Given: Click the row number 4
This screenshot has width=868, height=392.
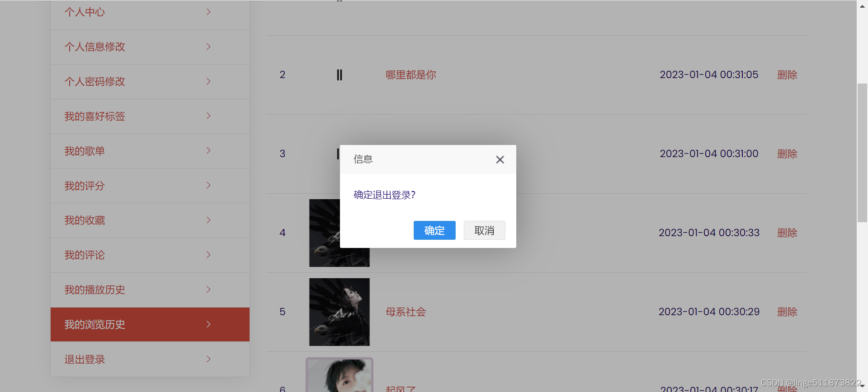Looking at the screenshot, I should click(x=283, y=233).
